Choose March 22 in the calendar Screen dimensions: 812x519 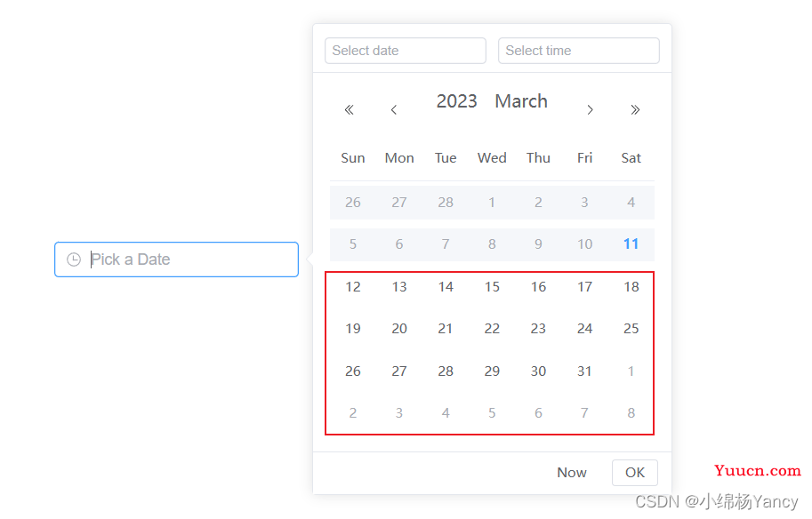point(492,329)
